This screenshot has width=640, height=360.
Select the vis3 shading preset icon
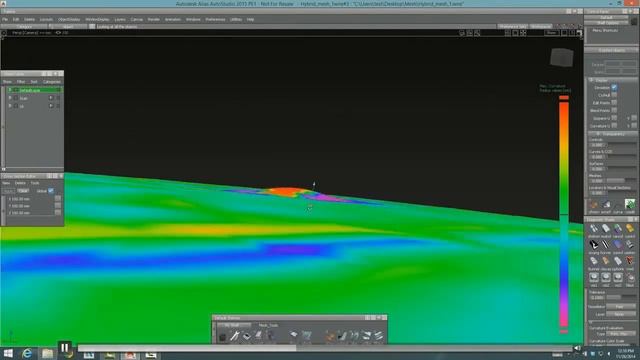coord(618,278)
